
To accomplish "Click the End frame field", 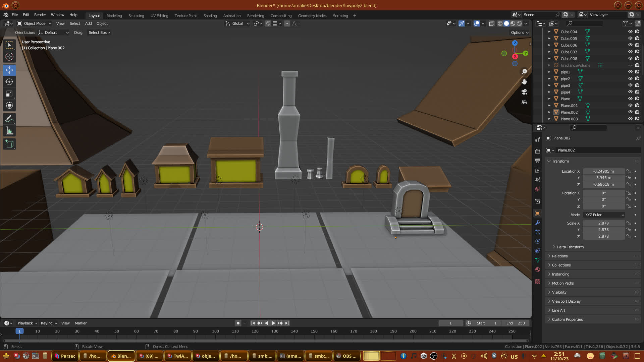I will coord(516,323).
